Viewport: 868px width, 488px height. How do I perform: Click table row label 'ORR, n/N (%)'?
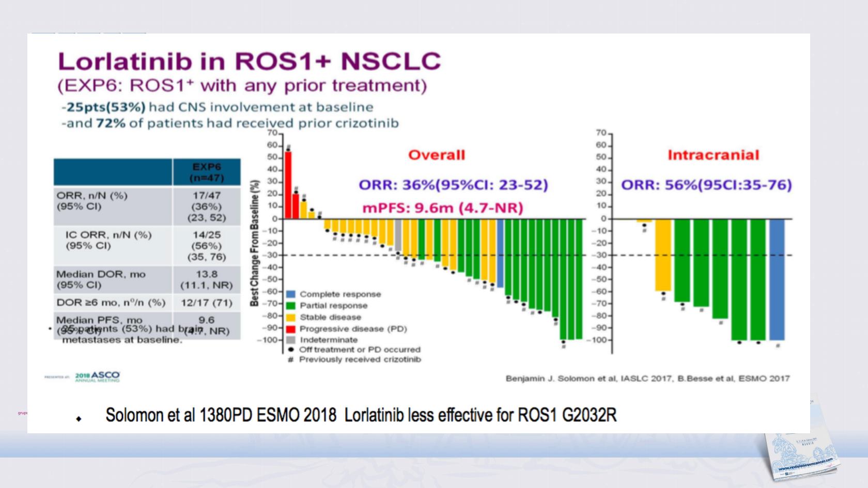[x=92, y=196]
